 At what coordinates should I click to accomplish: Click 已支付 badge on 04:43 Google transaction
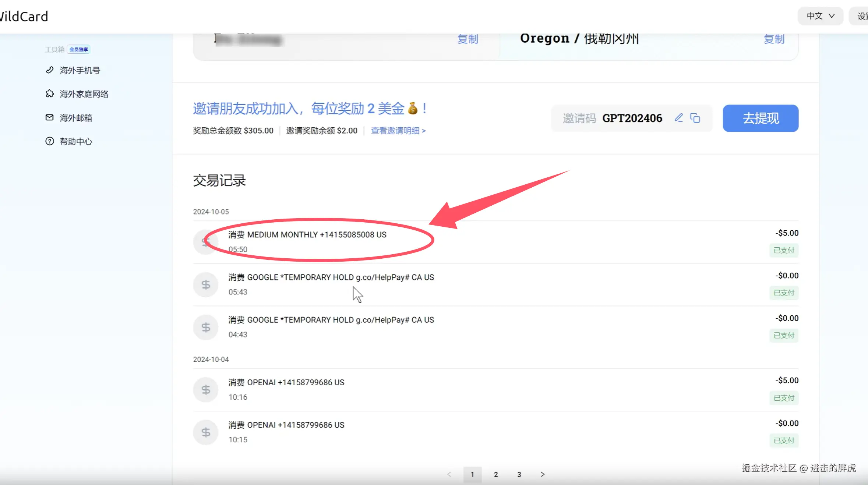pos(784,335)
